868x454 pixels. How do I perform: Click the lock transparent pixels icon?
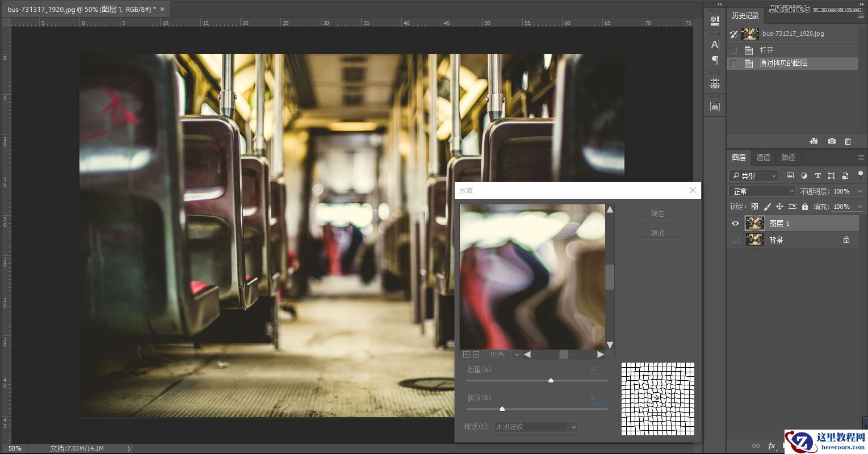pyautogui.click(x=754, y=207)
